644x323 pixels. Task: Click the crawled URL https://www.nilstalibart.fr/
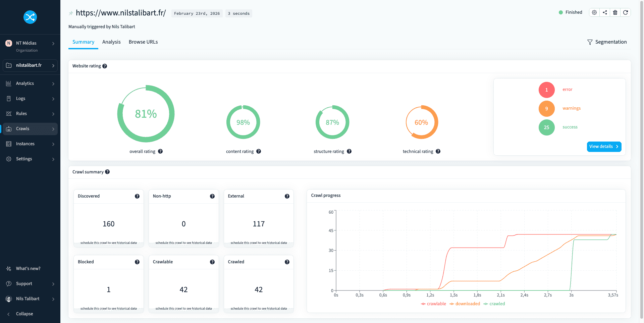(x=121, y=13)
